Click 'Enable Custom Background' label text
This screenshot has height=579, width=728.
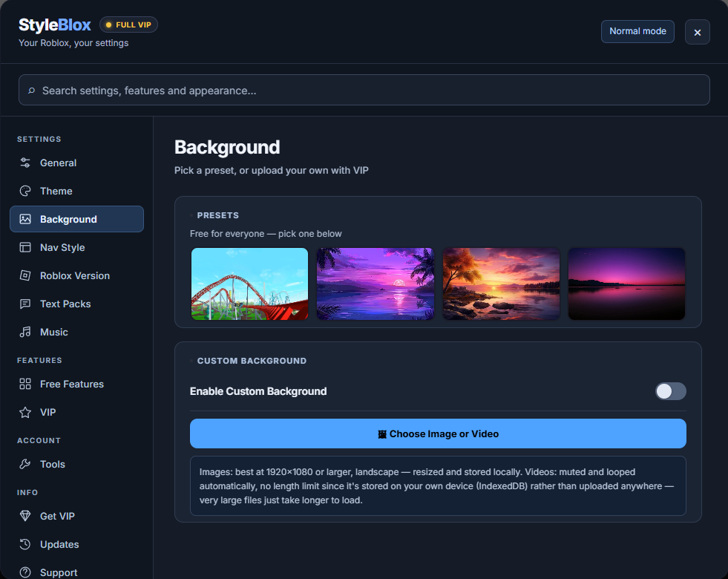tap(258, 391)
